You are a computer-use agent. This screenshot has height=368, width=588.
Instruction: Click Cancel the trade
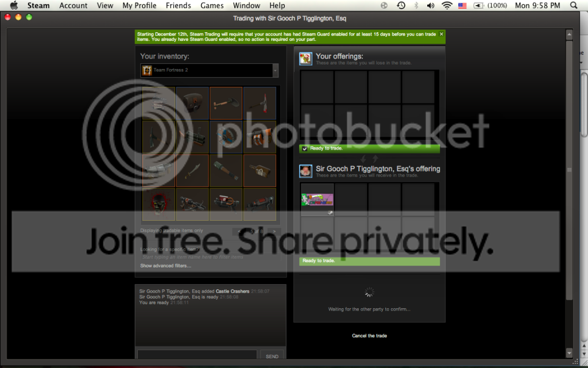coord(369,336)
